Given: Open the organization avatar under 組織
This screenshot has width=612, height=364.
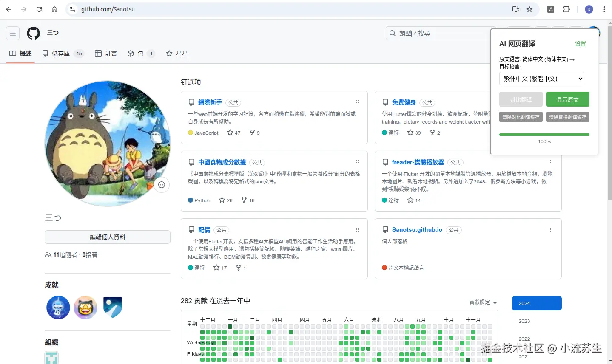Looking at the screenshot, I should (x=51, y=357).
